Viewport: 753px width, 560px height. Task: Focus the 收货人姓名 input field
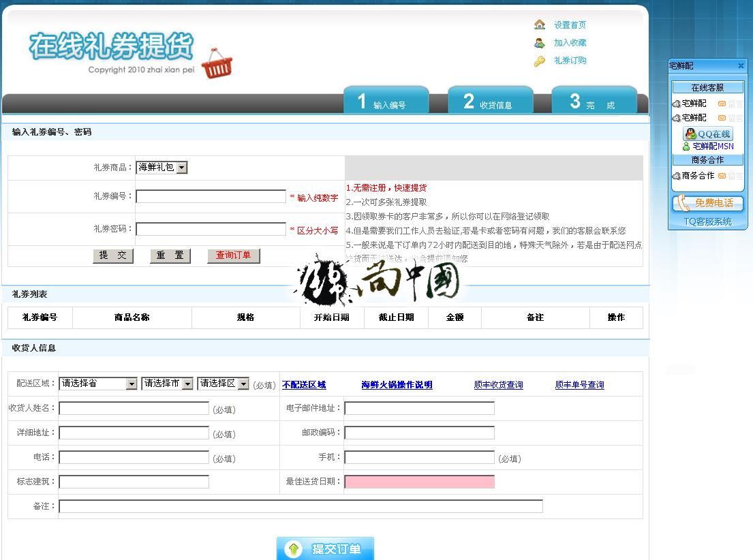134,409
